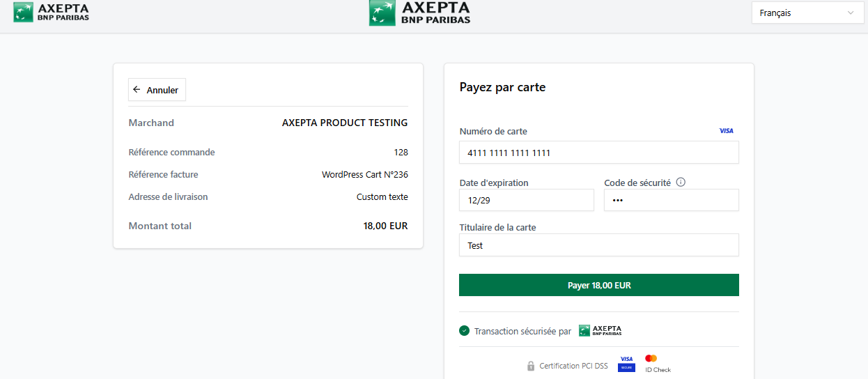The width and height of the screenshot is (868, 379).
Task: Click the Certification PCI DSS label
Action: pyautogui.click(x=573, y=366)
